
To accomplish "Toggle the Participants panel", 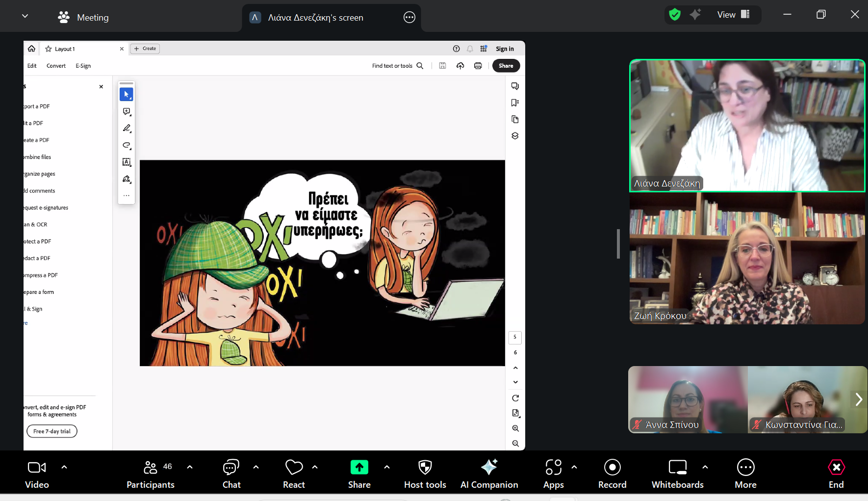I will coord(151,474).
